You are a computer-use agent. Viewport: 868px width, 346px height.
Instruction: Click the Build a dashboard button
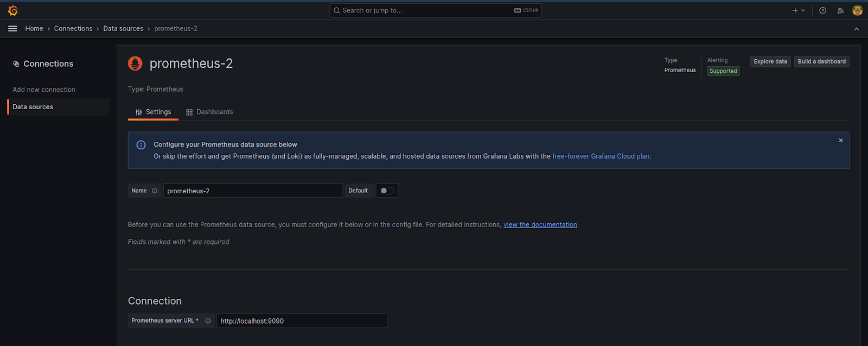(821, 61)
